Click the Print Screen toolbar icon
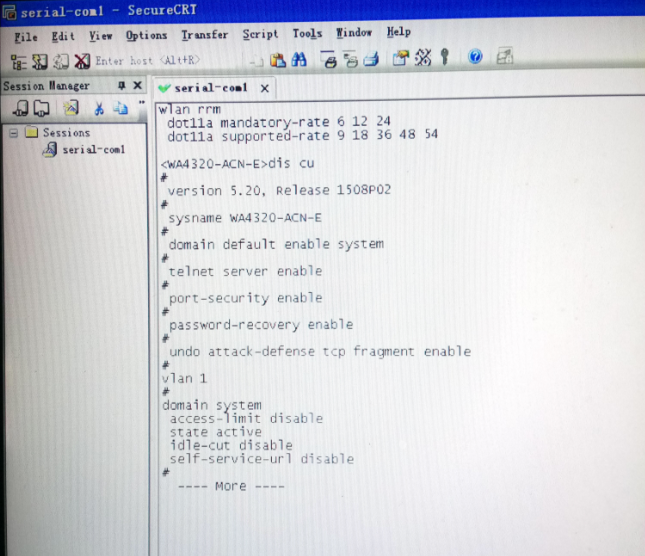645x556 pixels. pos(329,59)
